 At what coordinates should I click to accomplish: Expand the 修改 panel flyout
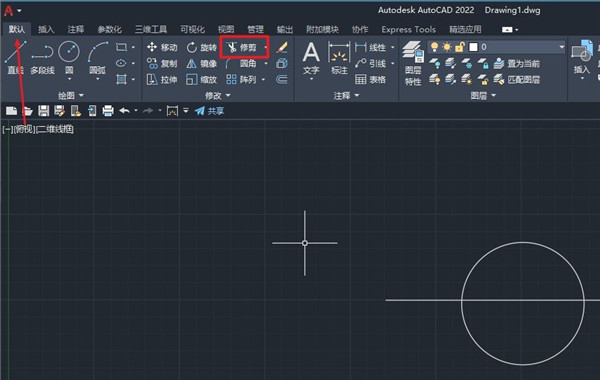pyautogui.click(x=218, y=95)
